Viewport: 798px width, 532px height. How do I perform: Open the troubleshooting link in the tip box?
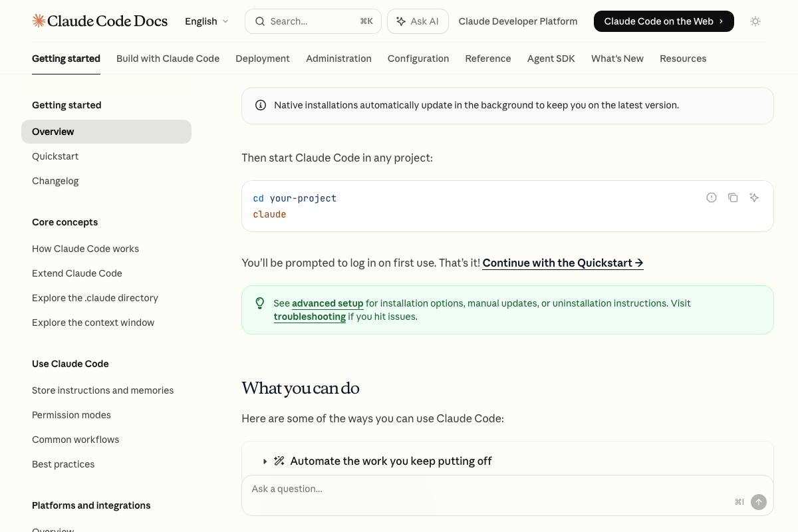pyautogui.click(x=309, y=317)
